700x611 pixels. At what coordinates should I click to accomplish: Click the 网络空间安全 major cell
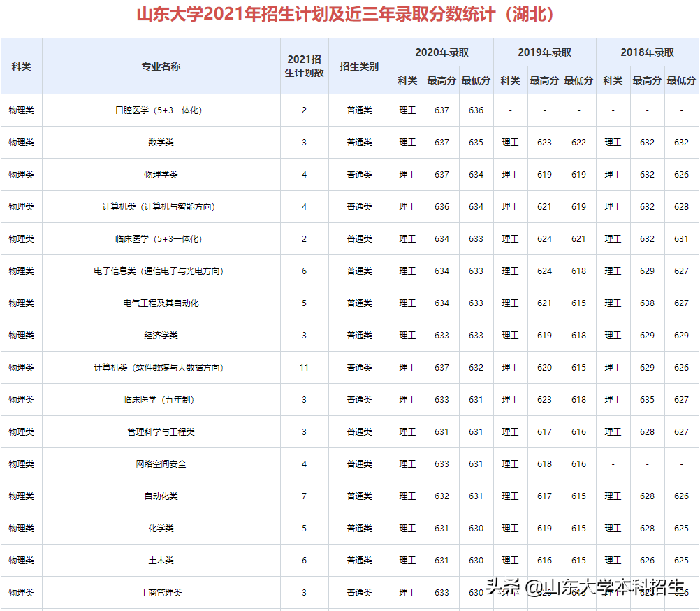pyautogui.click(x=159, y=463)
